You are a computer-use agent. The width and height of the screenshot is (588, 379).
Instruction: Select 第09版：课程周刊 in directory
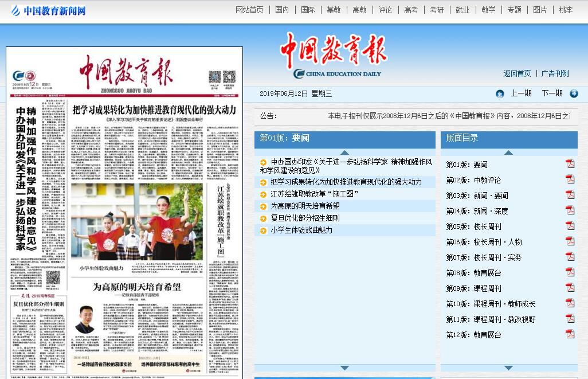473,288
